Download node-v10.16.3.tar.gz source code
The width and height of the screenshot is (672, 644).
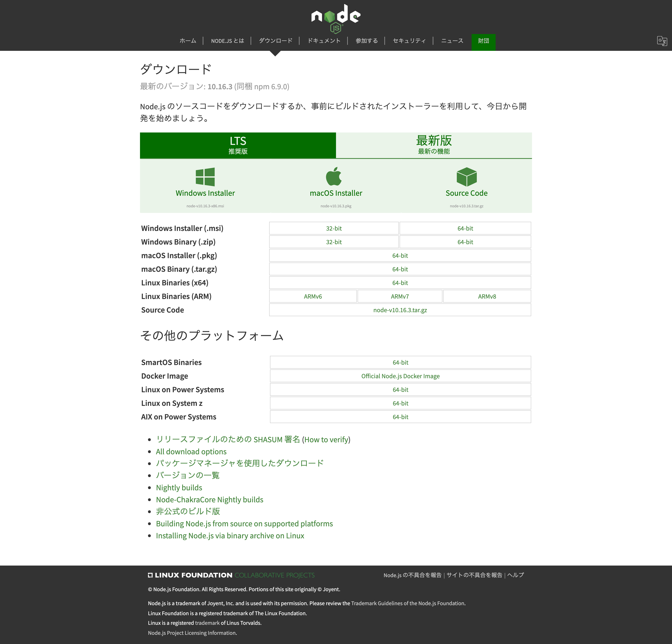(400, 310)
